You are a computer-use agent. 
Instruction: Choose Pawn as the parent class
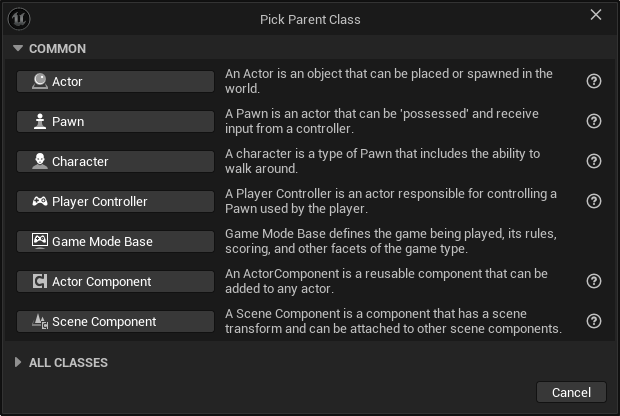pyautogui.click(x=115, y=121)
